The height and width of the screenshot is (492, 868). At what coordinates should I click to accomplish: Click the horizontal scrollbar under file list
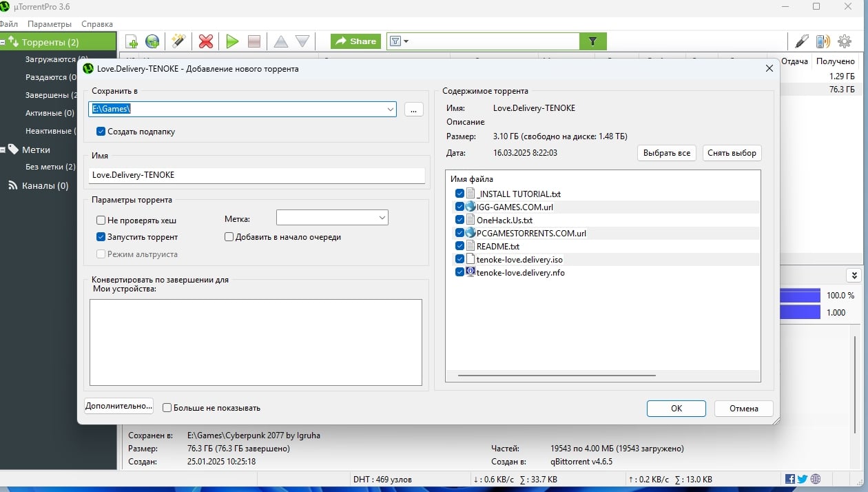tap(556, 376)
